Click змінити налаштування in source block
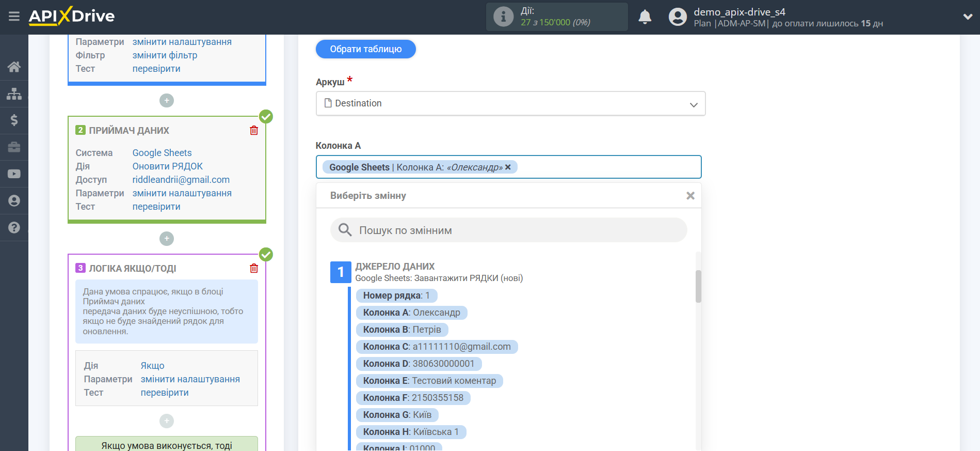 pyautogui.click(x=182, y=42)
